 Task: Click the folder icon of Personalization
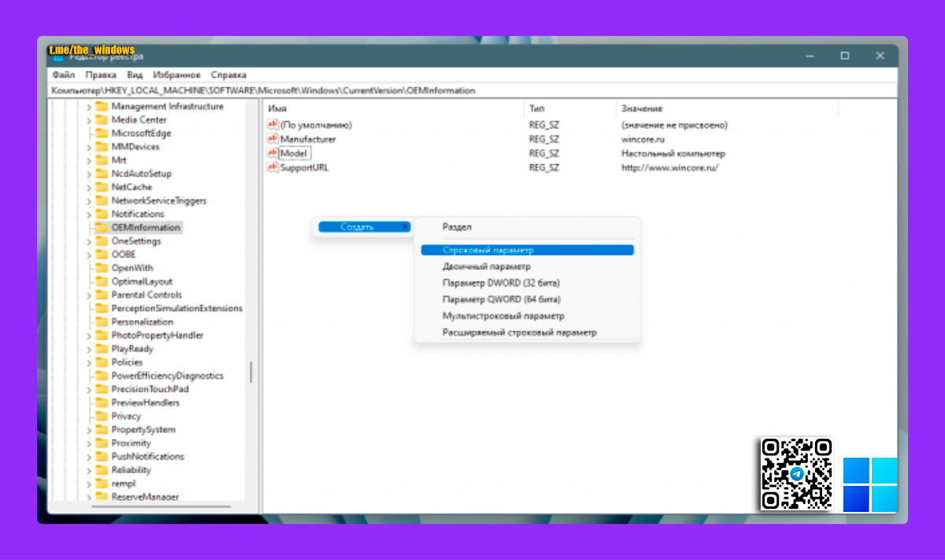point(102,322)
